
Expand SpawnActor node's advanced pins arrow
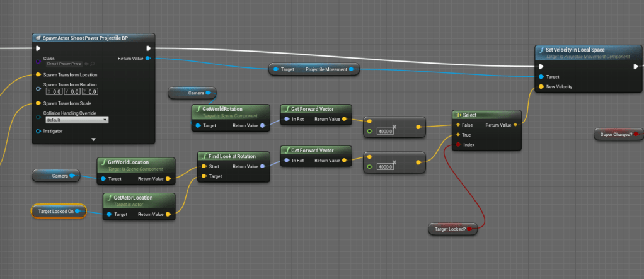pyautogui.click(x=93, y=139)
